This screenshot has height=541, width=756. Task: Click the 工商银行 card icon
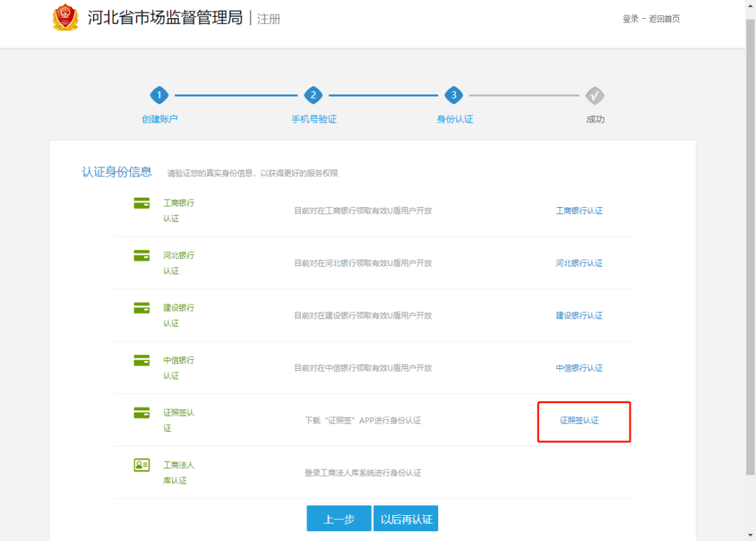(x=142, y=204)
